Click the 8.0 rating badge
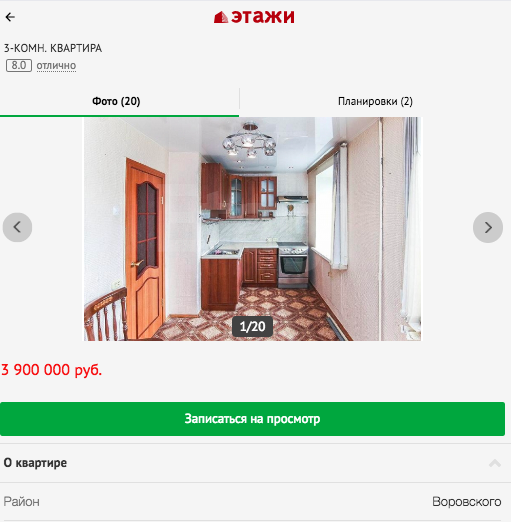511x522 pixels. point(19,65)
